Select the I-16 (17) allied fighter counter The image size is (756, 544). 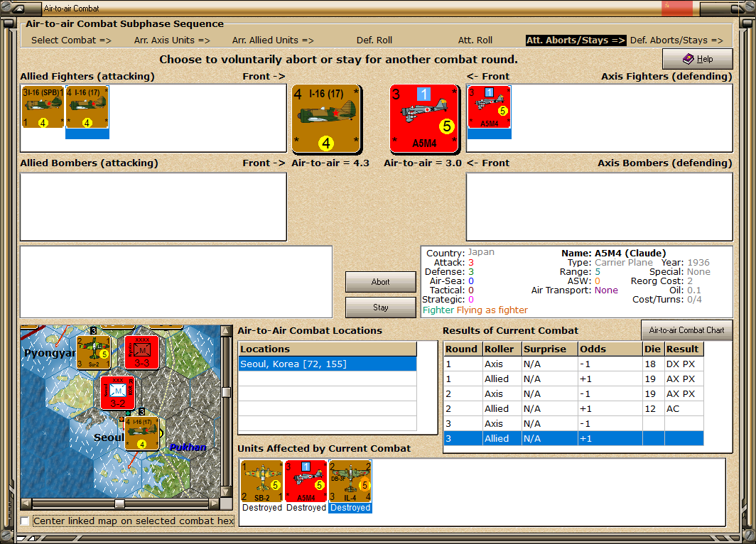[87, 107]
